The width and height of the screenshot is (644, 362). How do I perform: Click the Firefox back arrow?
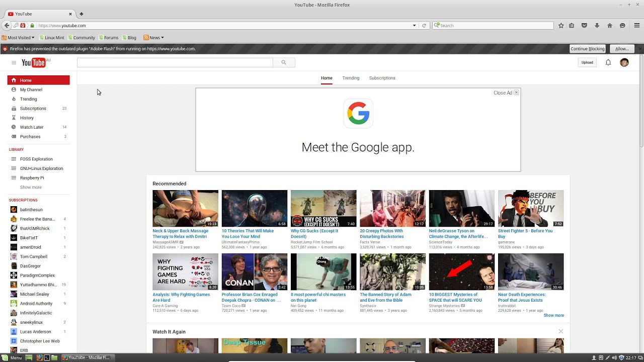[x=7, y=26]
